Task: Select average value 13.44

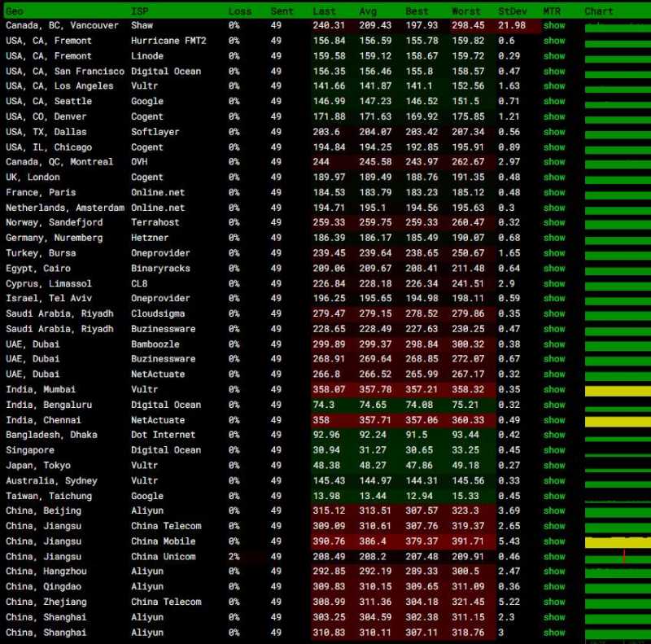Action: pyautogui.click(x=373, y=496)
